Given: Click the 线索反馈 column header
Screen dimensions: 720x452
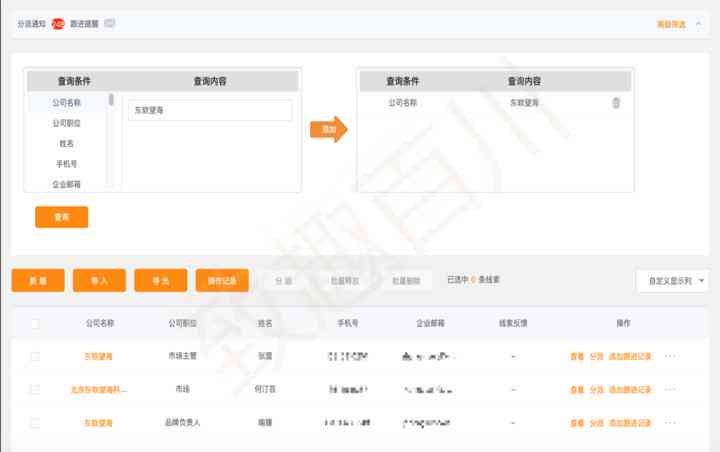Looking at the screenshot, I should 513,323.
